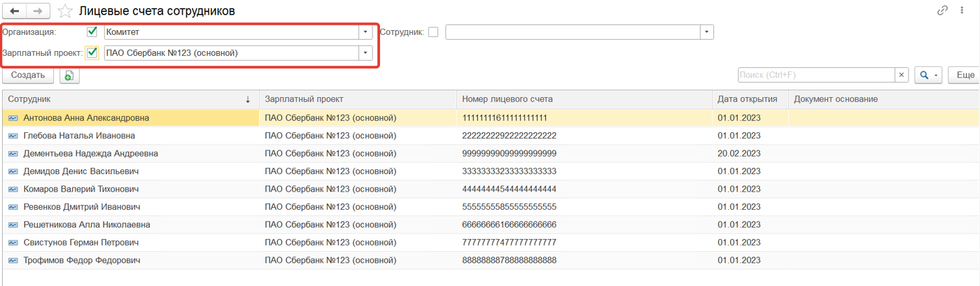Screen dimensions: 980x286
Task: Click the back navigation arrow
Action: 14,11
